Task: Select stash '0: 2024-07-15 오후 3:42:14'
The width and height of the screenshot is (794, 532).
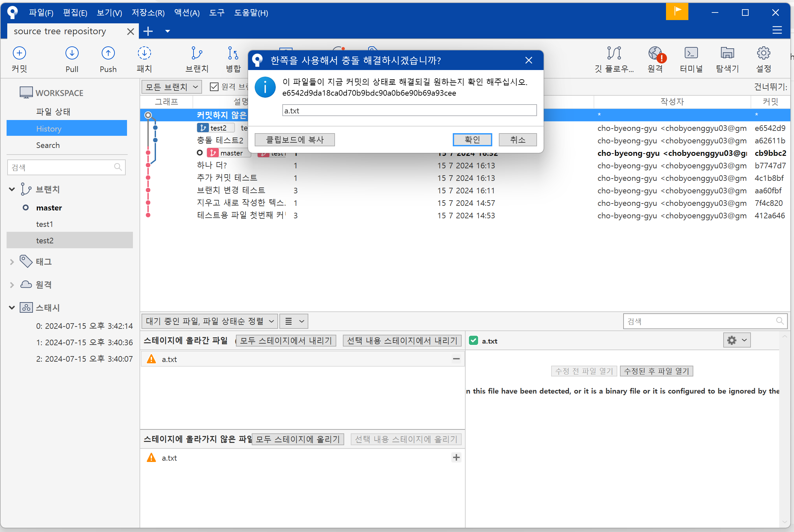Action: (84, 326)
